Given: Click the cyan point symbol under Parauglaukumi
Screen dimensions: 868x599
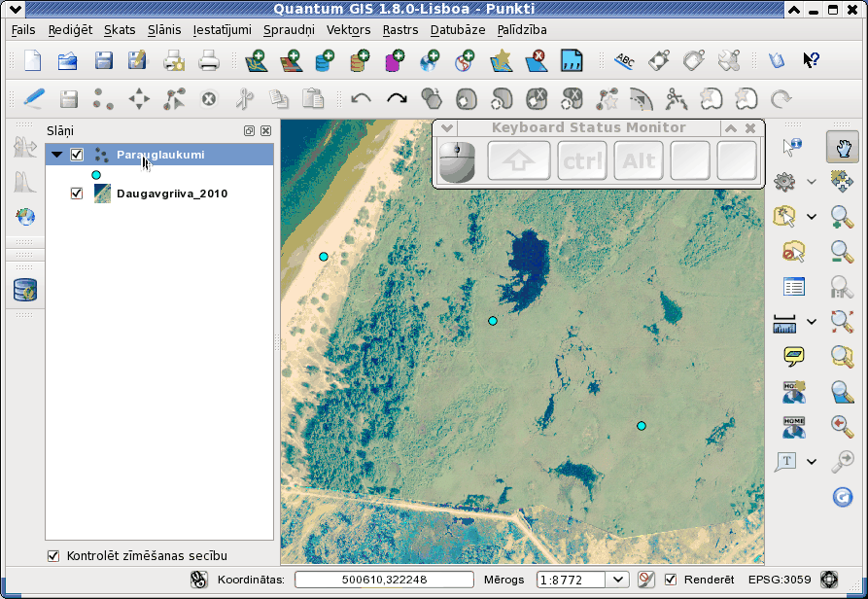Looking at the screenshot, I should click(96, 175).
